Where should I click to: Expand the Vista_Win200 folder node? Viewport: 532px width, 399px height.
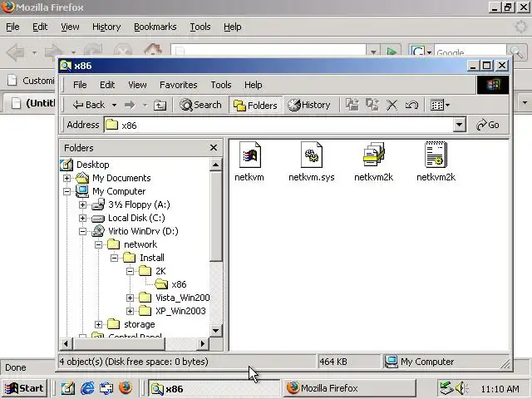click(130, 298)
